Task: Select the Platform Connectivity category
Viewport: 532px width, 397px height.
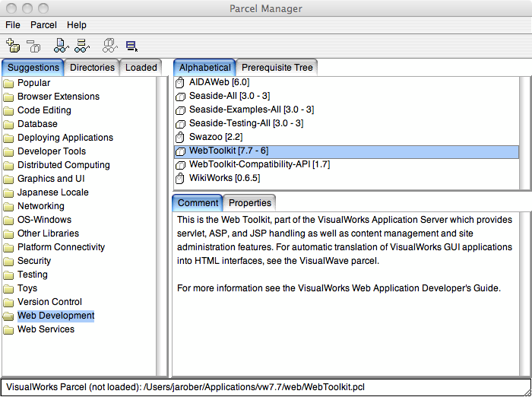Action: click(x=61, y=247)
